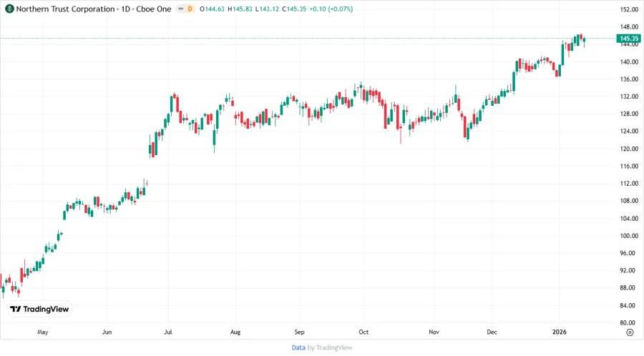Click the 120.00 price axis label
Image resolution: width=644 pixels, height=356 pixels.
[629, 149]
